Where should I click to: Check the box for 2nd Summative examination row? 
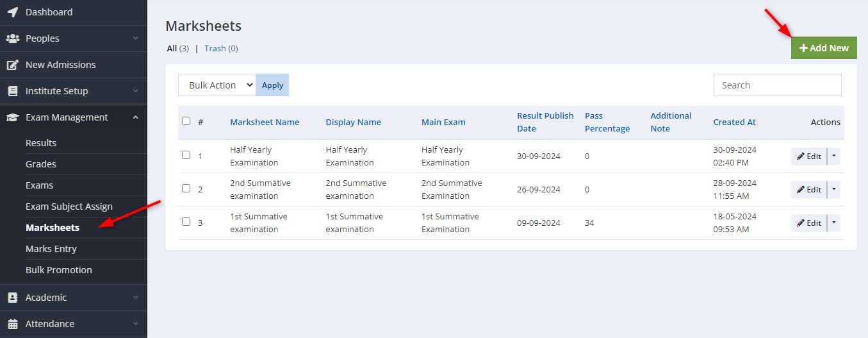pyautogui.click(x=186, y=188)
